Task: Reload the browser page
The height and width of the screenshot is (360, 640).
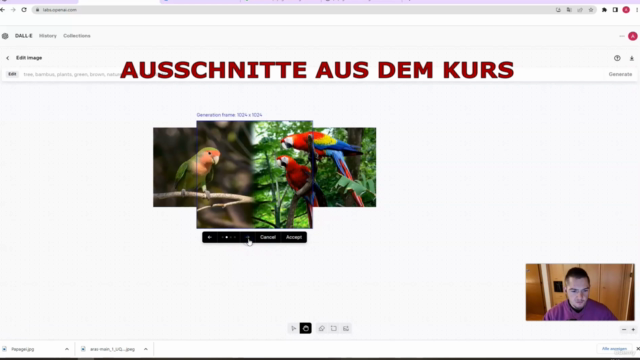Action: tap(24, 10)
